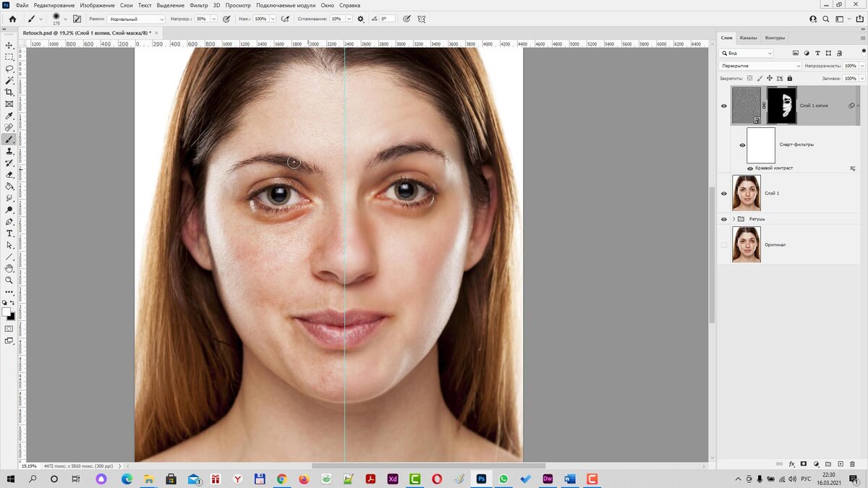
Task: Select the Eraser tool
Action: [9, 174]
